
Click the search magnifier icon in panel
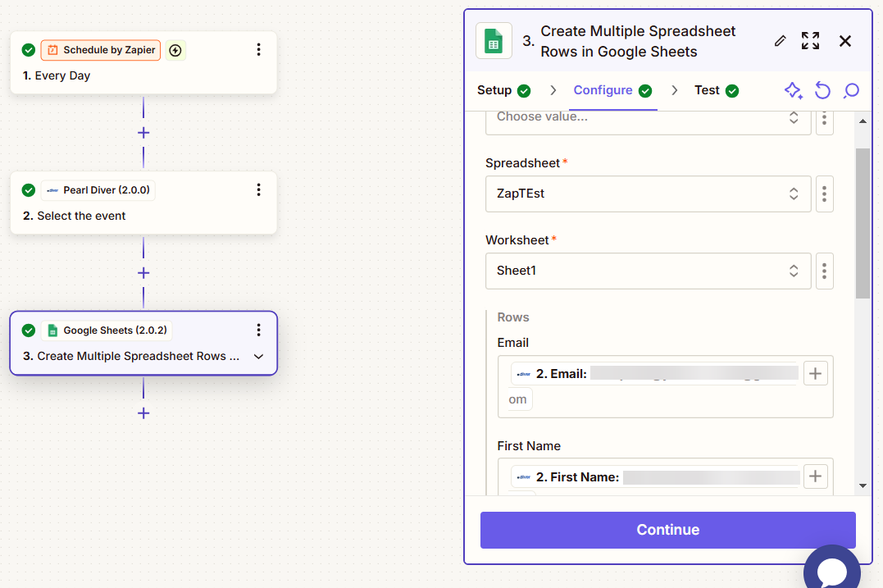point(851,90)
